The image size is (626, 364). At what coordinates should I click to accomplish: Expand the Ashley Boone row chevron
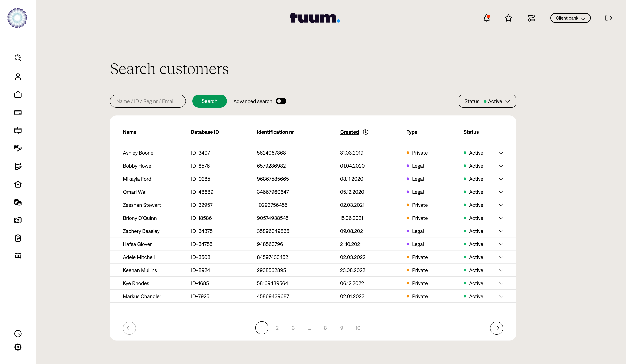[x=501, y=153]
